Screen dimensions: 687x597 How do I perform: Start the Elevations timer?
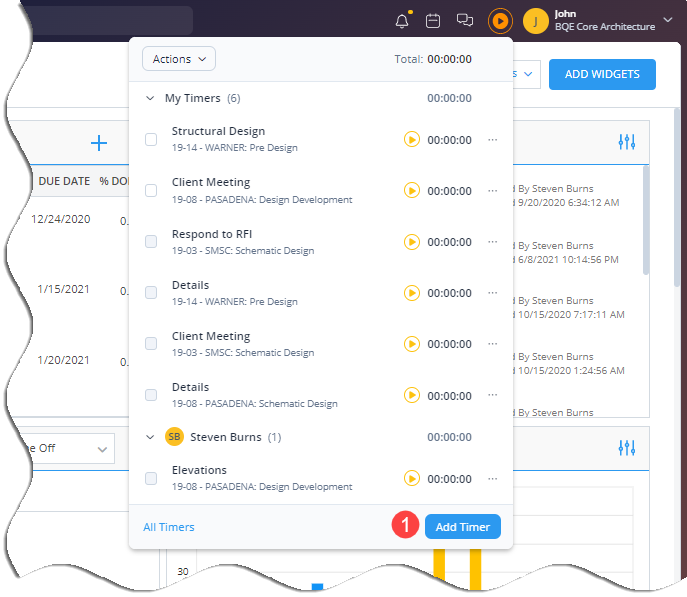411,479
